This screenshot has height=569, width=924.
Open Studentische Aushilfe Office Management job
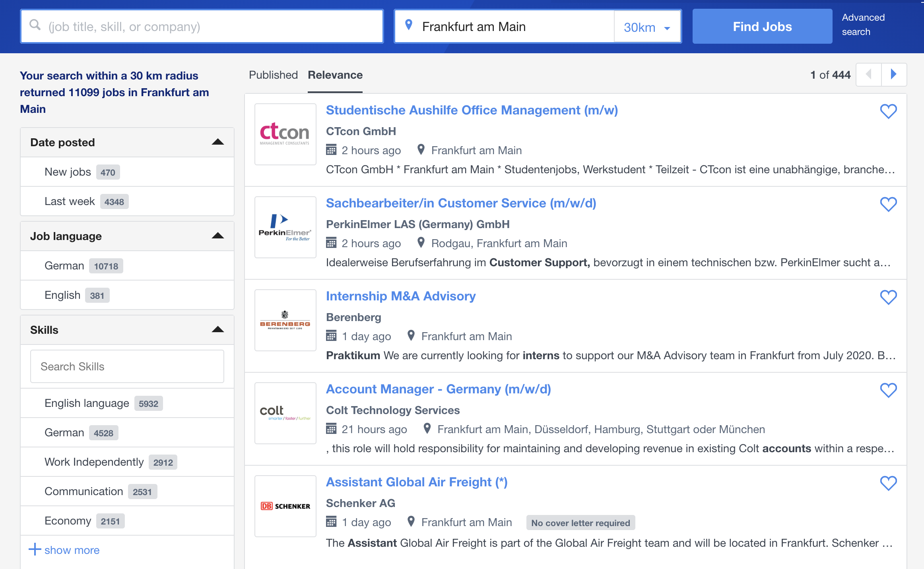click(x=472, y=110)
